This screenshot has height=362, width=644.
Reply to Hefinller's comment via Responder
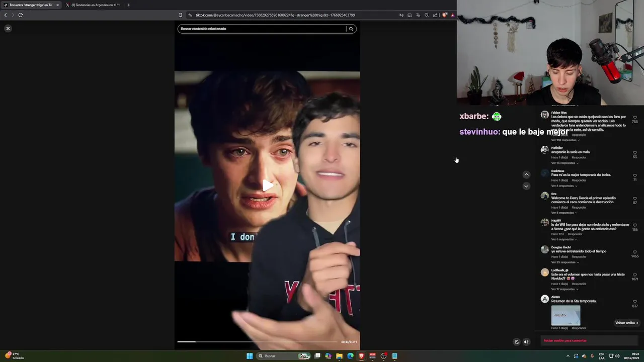click(579, 157)
